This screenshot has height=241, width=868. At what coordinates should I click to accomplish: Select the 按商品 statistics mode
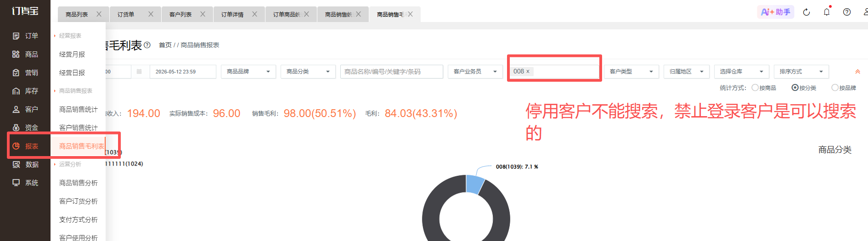point(755,88)
